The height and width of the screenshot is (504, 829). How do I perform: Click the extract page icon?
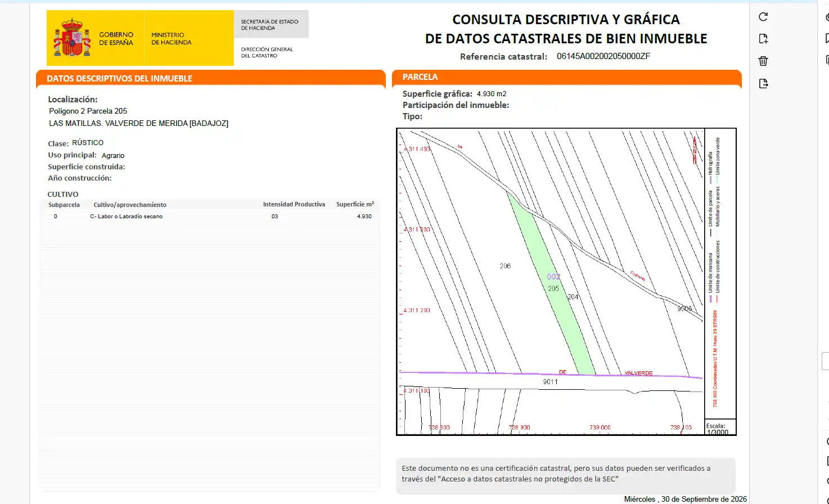pos(763,84)
